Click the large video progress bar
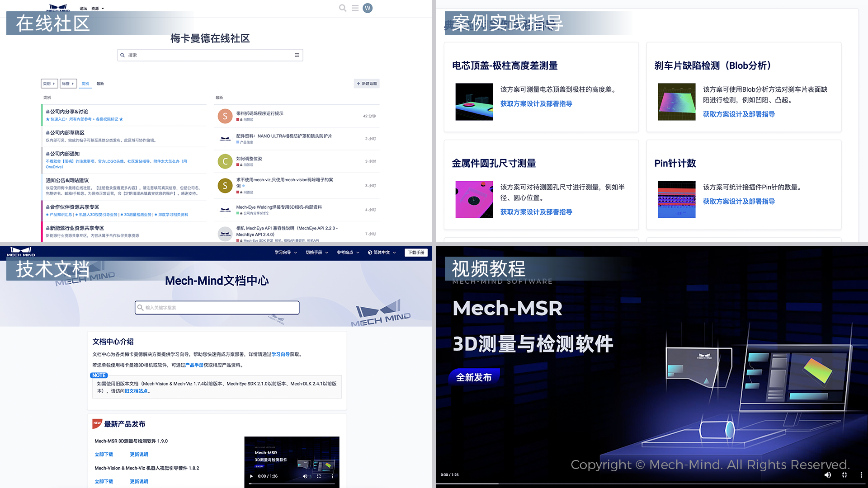This screenshot has width=868, height=488. (651, 483)
